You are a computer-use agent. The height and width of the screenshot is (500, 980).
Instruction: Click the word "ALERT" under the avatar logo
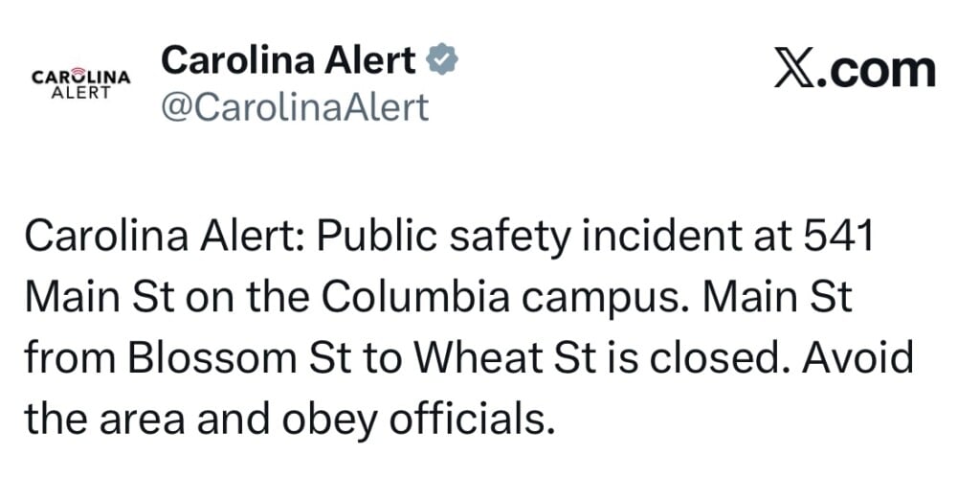[81, 93]
